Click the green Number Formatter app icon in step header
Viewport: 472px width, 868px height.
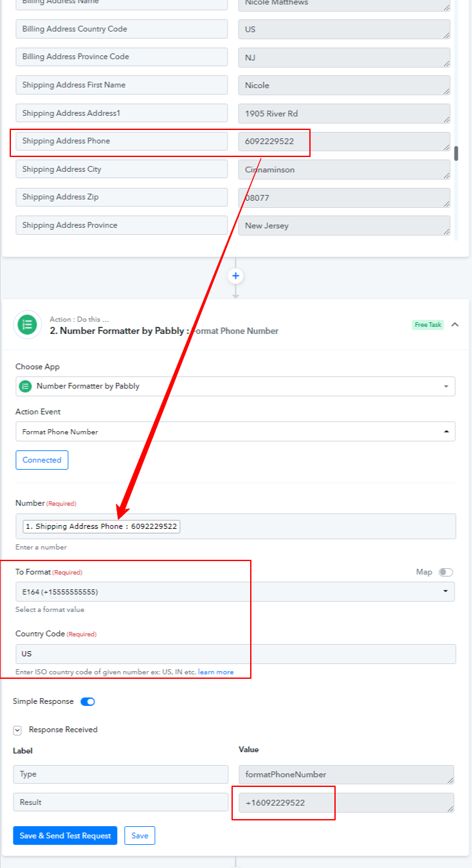click(x=27, y=325)
